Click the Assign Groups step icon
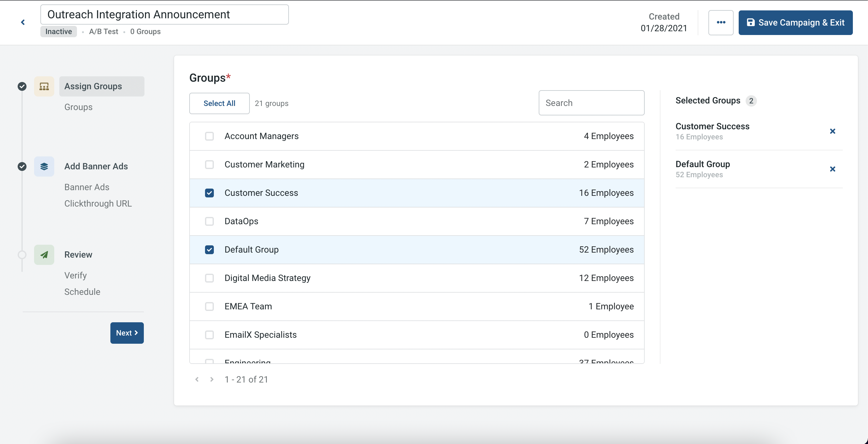The height and width of the screenshot is (444, 868). pyautogui.click(x=44, y=87)
